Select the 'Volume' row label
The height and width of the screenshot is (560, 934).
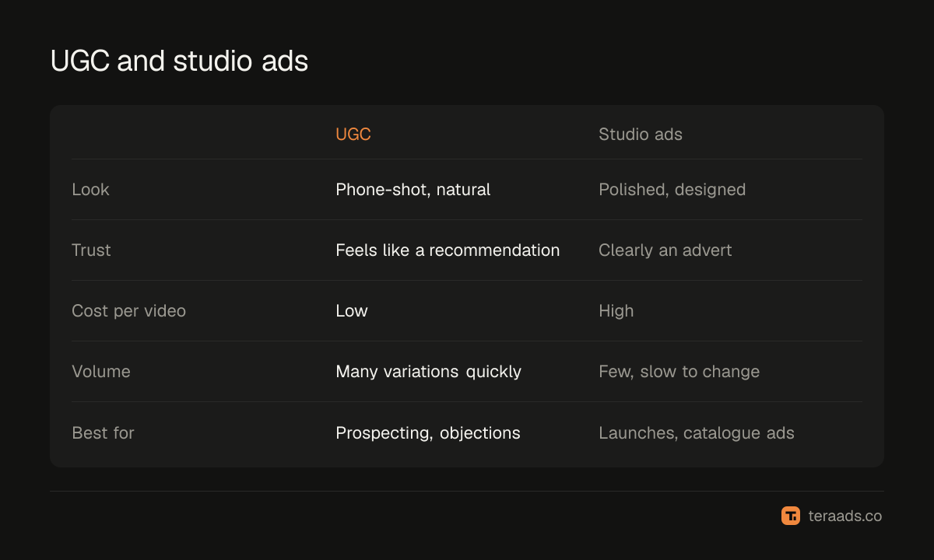101,372
